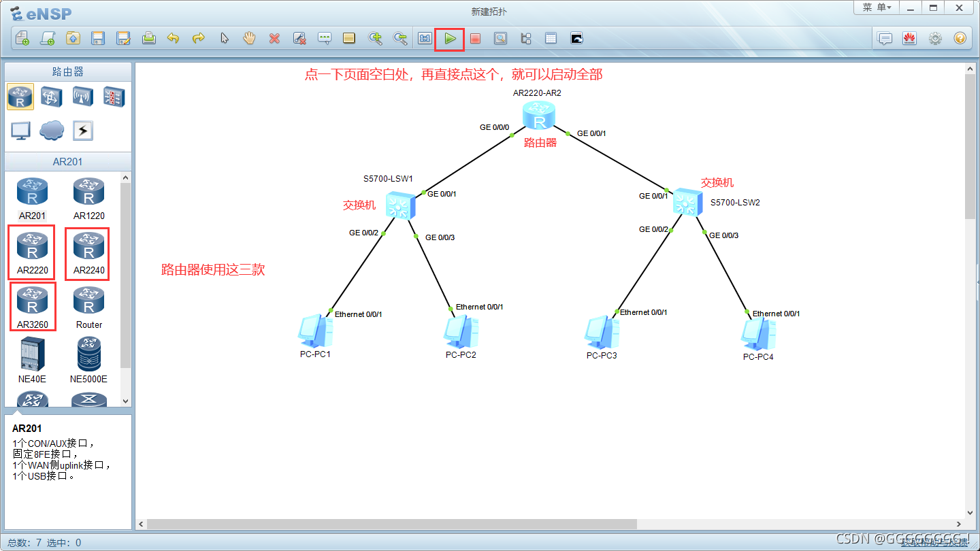Select the yellow rectangle palette tool
The image size is (980, 551).
tap(349, 38)
